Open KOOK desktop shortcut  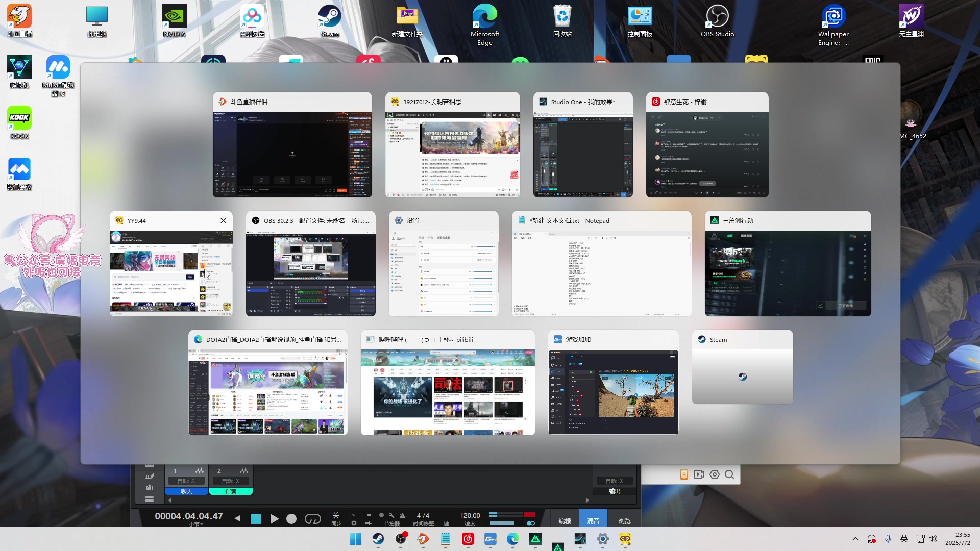click(x=19, y=123)
